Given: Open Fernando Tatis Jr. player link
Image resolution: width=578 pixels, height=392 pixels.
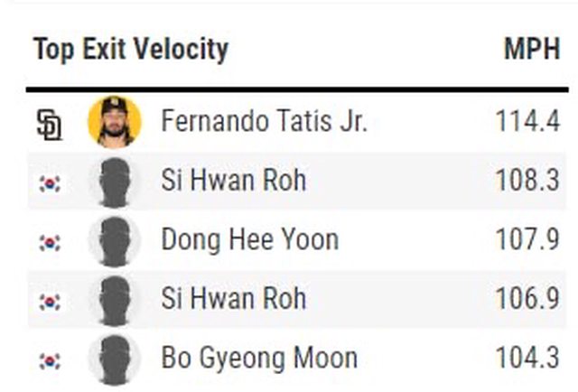Looking at the screenshot, I should pos(264,122).
